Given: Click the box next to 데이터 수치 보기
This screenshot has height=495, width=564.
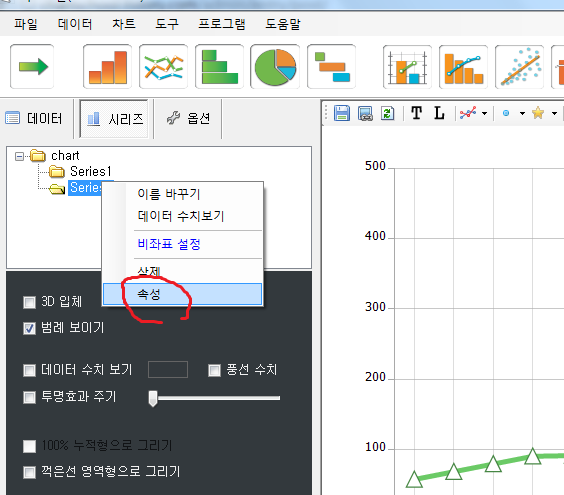Looking at the screenshot, I should 168,369.
